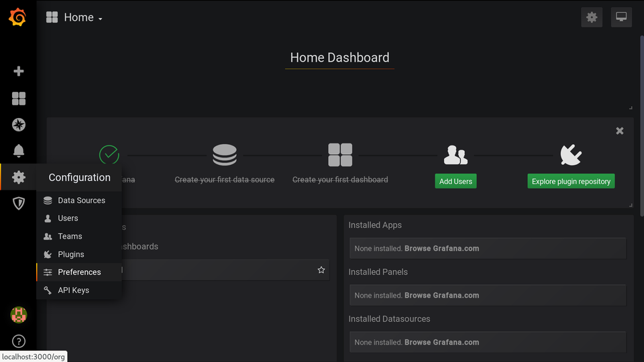Click the Server Admin shield icon
Screen dimensions: 644x362
(19, 203)
